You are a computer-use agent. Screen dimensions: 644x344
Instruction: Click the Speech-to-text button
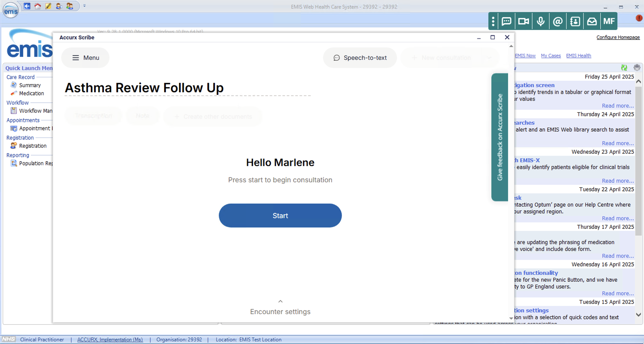point(360,58)
